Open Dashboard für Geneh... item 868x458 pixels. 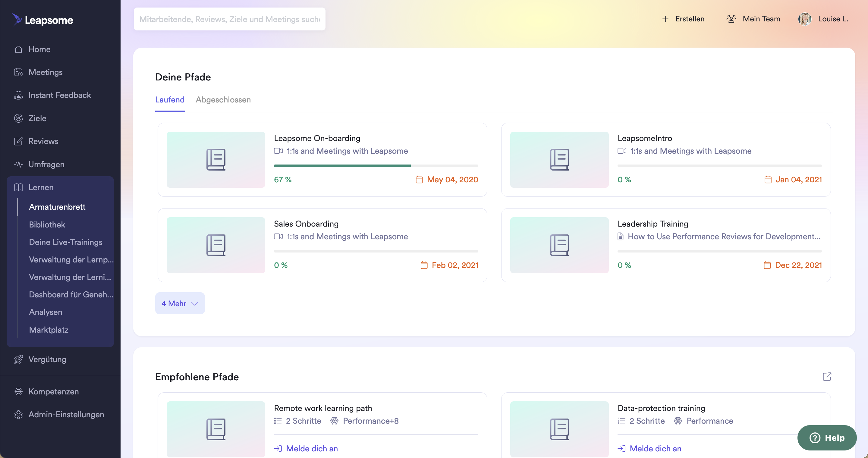[x=71, y=294]
